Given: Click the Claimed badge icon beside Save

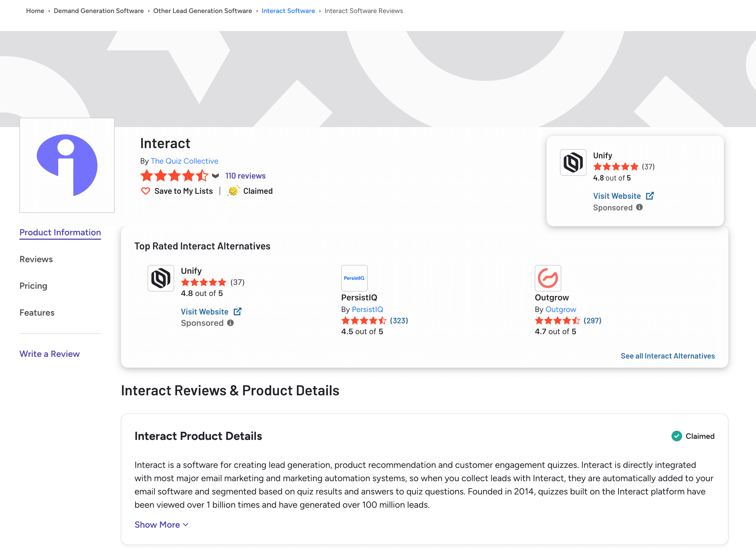Looking at the screenshot, I should [233, 191].
